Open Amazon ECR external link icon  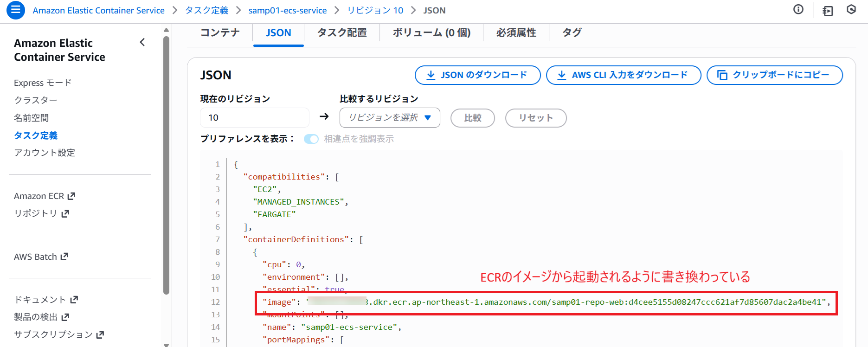71,196
